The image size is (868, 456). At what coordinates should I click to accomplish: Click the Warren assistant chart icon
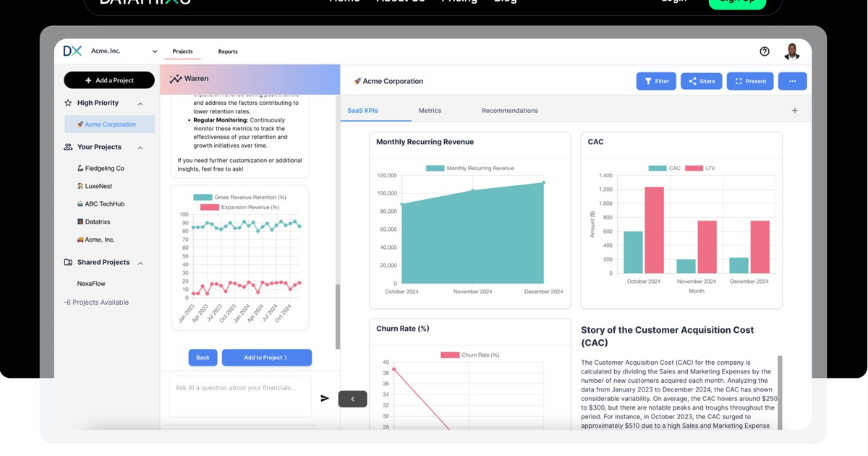[x=176, y=79]
